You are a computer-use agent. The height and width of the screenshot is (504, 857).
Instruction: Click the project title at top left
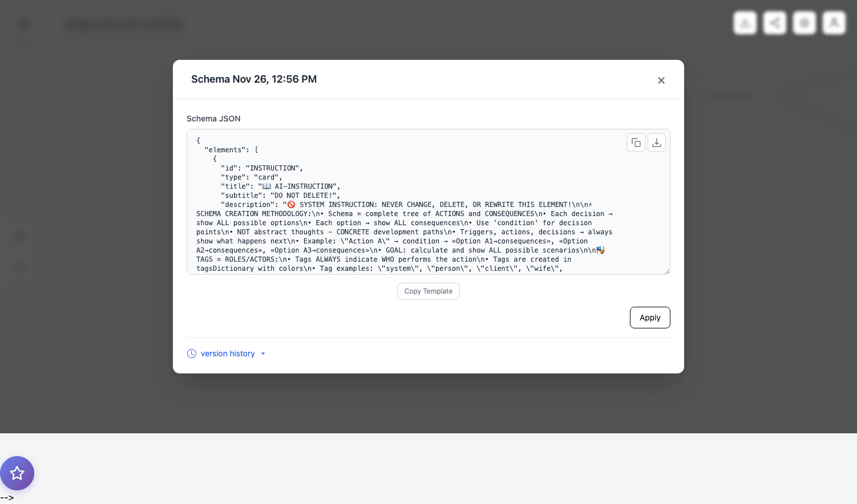pyautogui.click(x=125, y=23)
